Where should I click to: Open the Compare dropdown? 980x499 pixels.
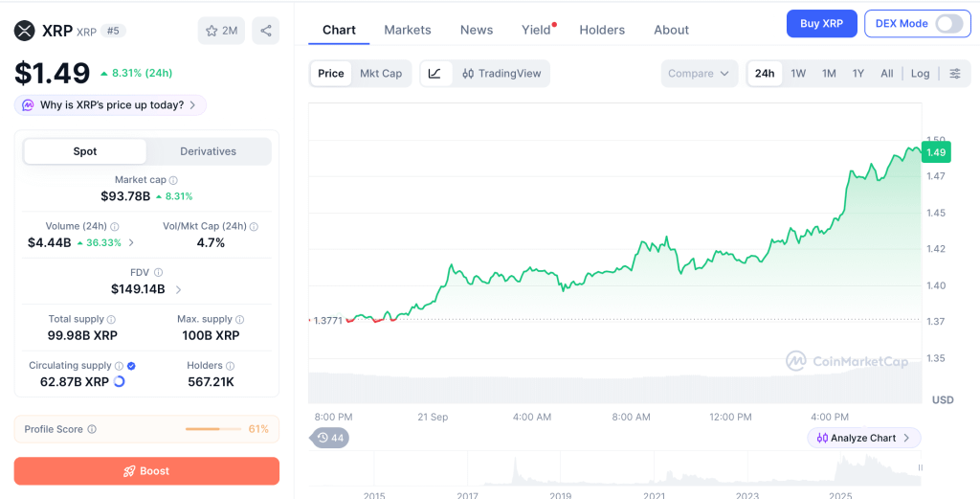(699, 73)
